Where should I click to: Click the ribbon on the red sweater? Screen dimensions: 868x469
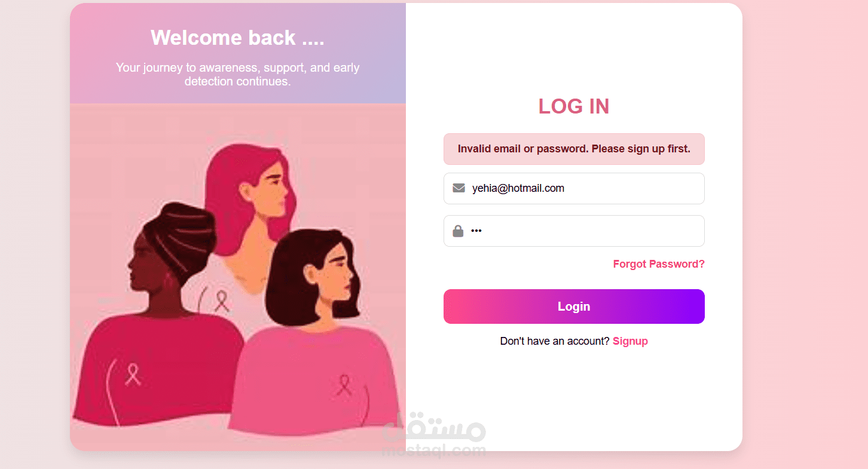pyautogui.click(x=133, y=375)
